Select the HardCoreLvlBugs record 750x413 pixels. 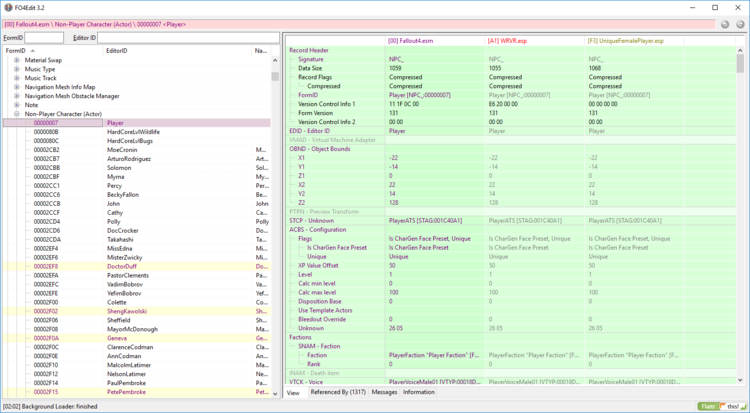tap(137, 141)
